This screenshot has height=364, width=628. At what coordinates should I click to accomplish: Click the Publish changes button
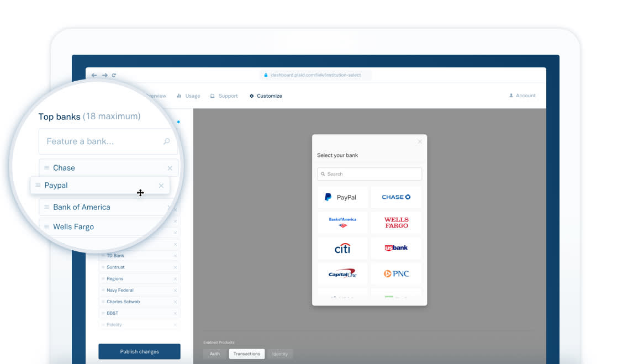click(x=139, y=352)
